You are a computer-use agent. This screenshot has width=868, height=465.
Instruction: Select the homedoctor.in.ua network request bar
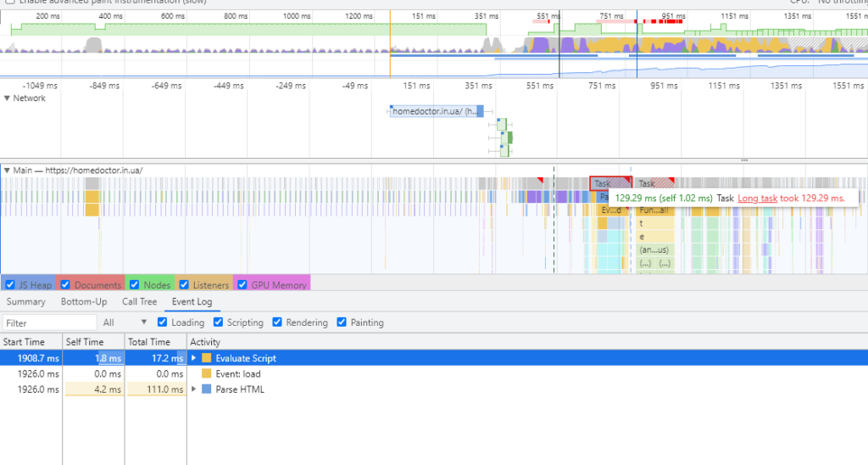(437, 111)
